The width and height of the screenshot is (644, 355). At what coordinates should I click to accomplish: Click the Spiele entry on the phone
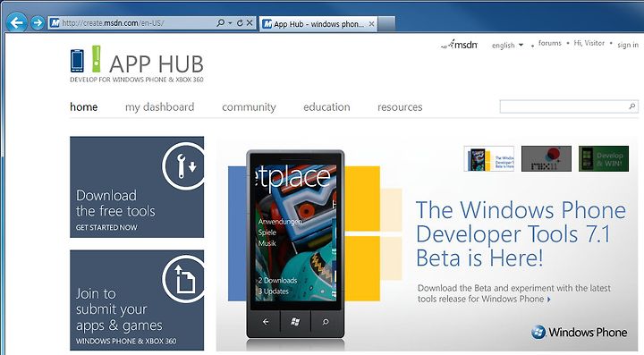click(x=267, y=232)
